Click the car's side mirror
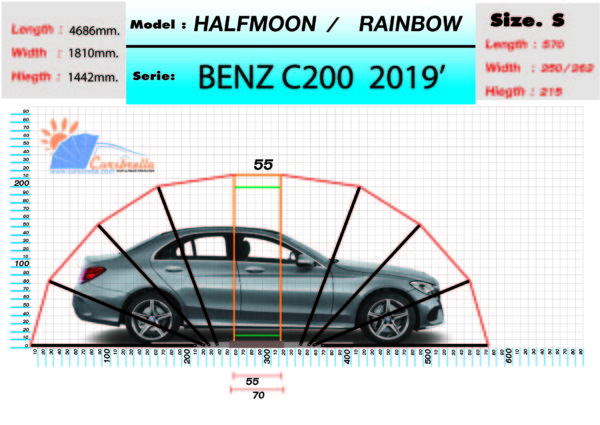The image size is (600, 425). click(305, 260)
